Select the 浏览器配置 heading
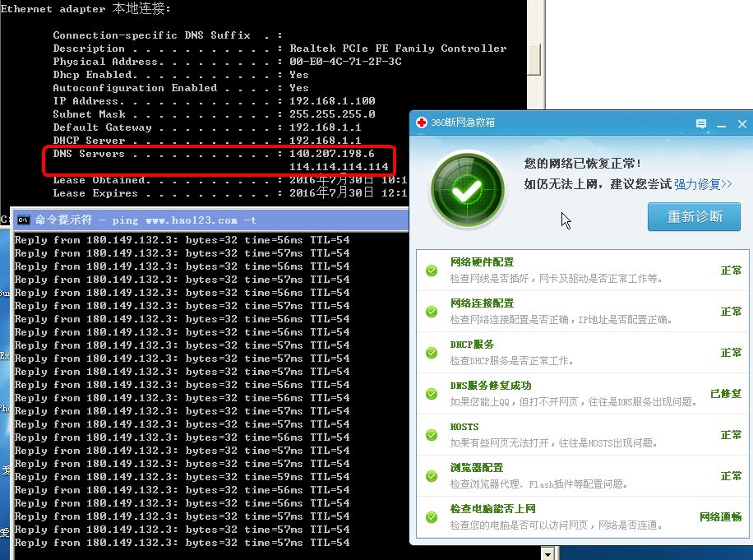This screenshot has height=560, width=753. [x=477, y=468]
